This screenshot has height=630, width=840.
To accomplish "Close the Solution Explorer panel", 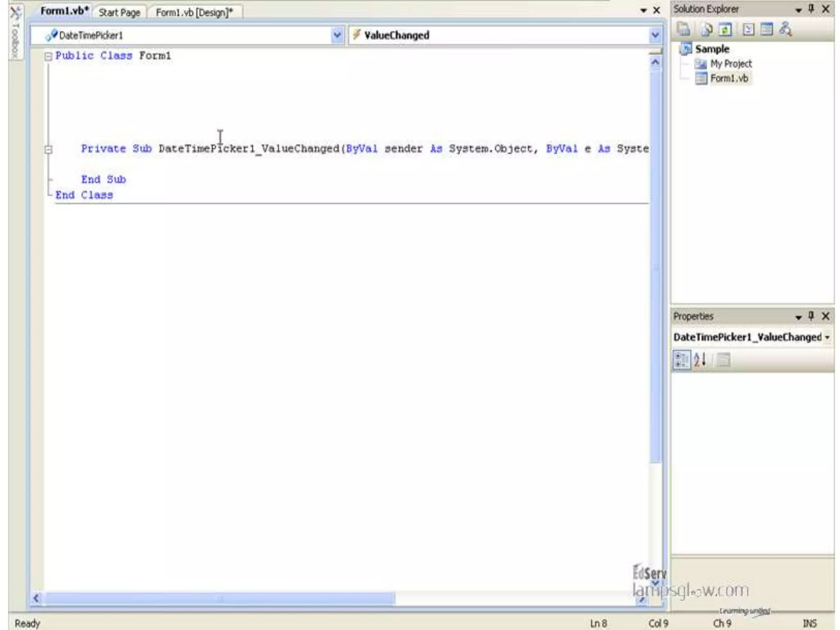I will [826, 9].
